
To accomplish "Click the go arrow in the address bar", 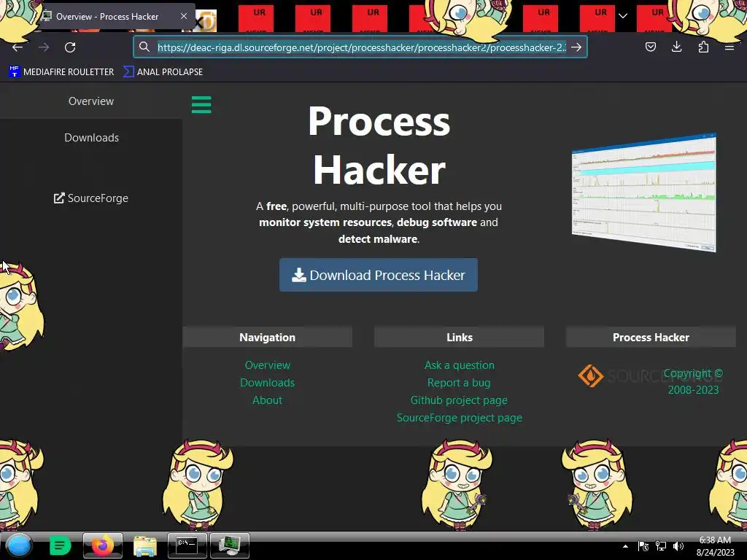I will tap(576, 47).
